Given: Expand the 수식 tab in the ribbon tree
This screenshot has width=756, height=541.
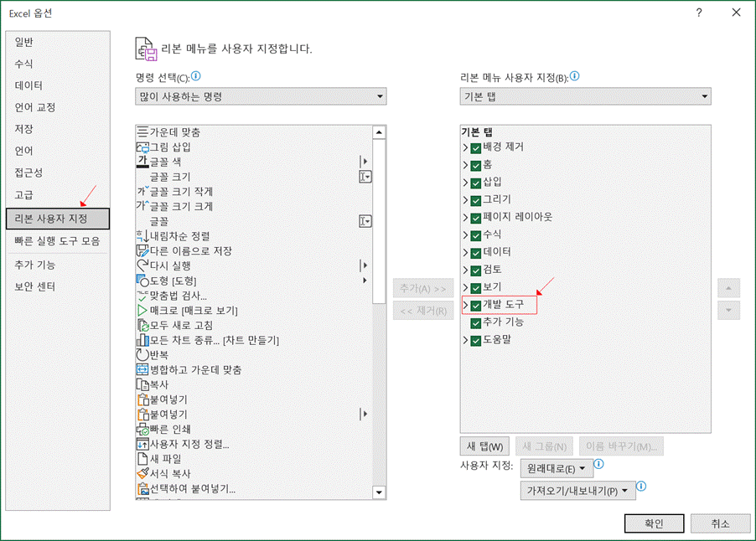Looking at the screenshot, I should pos(465,235).
